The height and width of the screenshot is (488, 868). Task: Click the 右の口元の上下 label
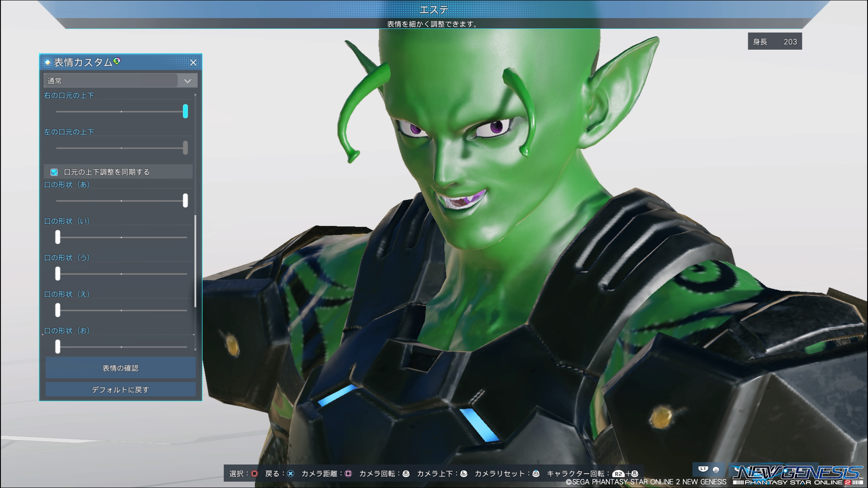69,96
